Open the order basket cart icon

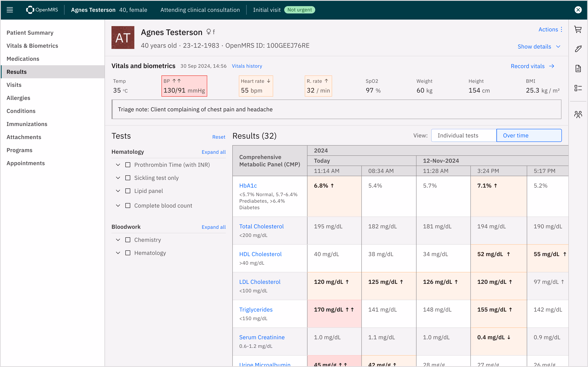click(x=578, y=29)
